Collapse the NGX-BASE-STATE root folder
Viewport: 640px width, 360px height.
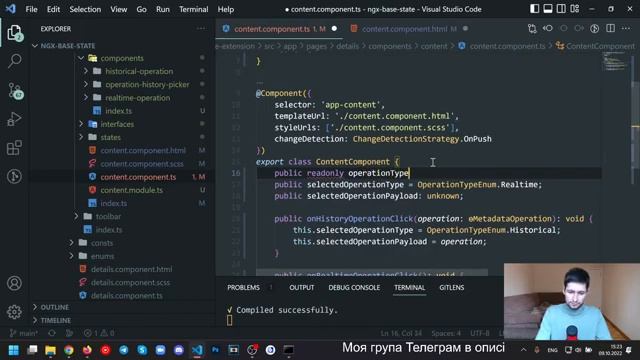pyautogui.click(x=35, y=46)
